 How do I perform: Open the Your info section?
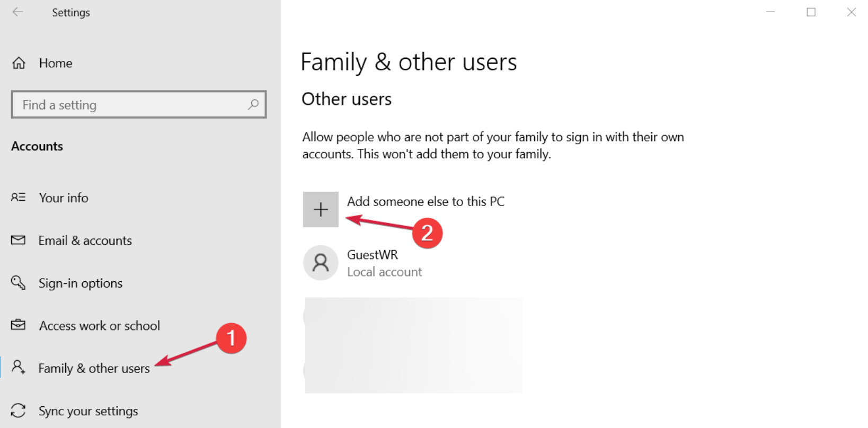(x=64, y=198)
